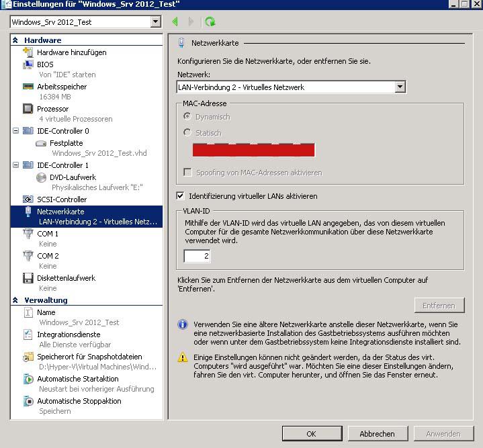Click the forward navigation arrow icon
Screen dimensions: 483x448
click(x=191, y=21)
